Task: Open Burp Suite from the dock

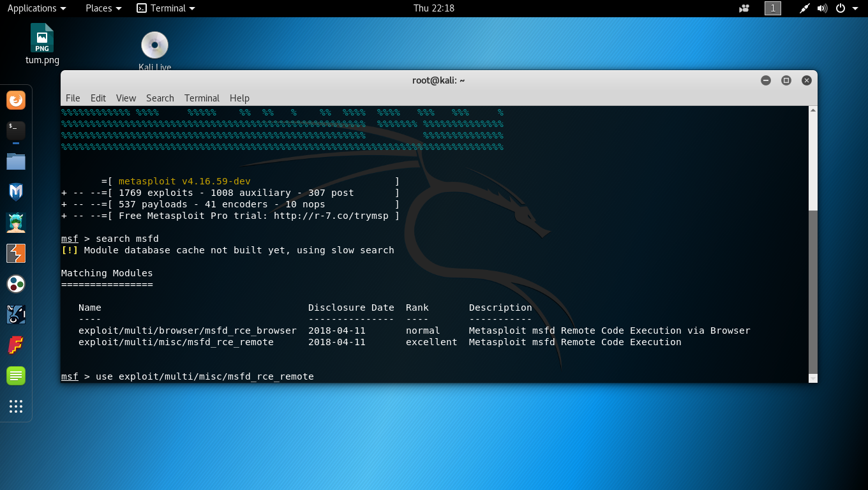Action: tap(16, 253)
